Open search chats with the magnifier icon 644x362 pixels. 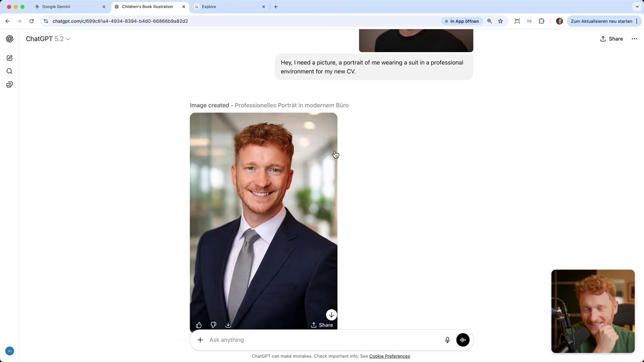click(x=10, y=71)
